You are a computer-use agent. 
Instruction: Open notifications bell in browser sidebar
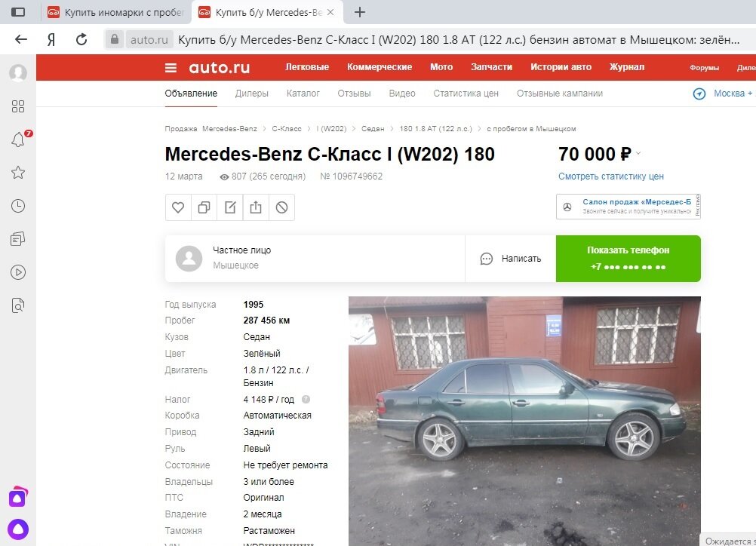[18, 140]
